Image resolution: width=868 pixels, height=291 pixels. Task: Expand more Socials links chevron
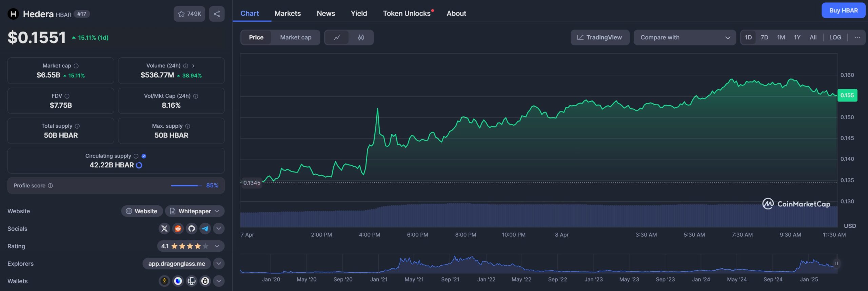[x=219, y=229]
